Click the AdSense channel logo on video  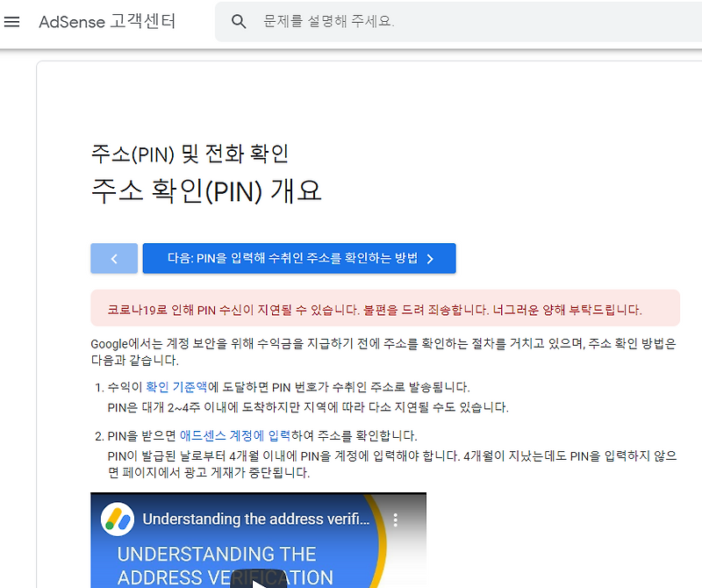[x=118, y=519]
